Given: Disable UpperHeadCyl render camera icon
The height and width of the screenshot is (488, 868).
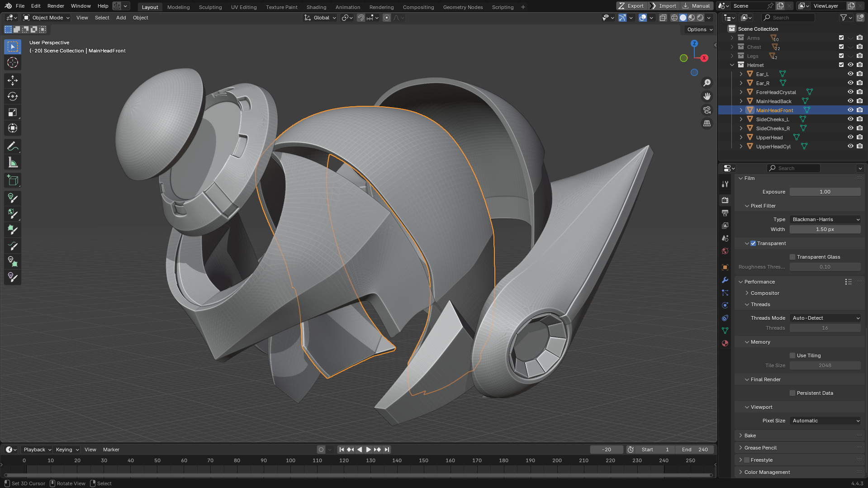Looking at the screenshot, I should (859, 146).
